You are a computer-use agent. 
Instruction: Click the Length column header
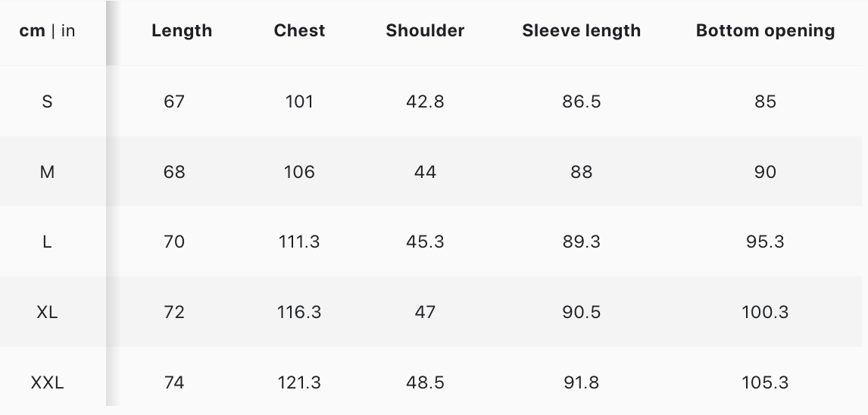click(x=182, y=31)
